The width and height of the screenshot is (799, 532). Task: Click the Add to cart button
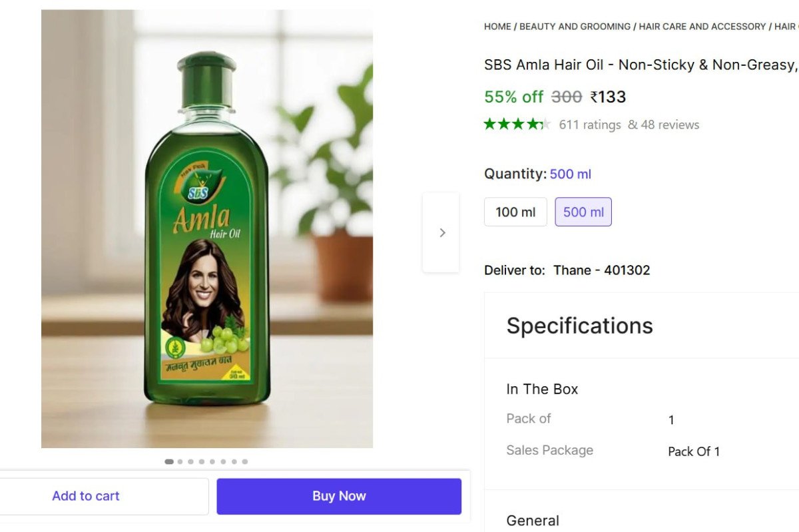point(86,495)
